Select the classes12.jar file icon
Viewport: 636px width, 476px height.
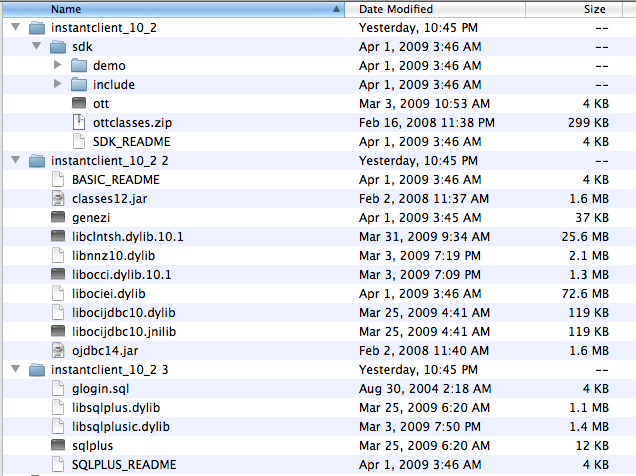click(59, 198)
